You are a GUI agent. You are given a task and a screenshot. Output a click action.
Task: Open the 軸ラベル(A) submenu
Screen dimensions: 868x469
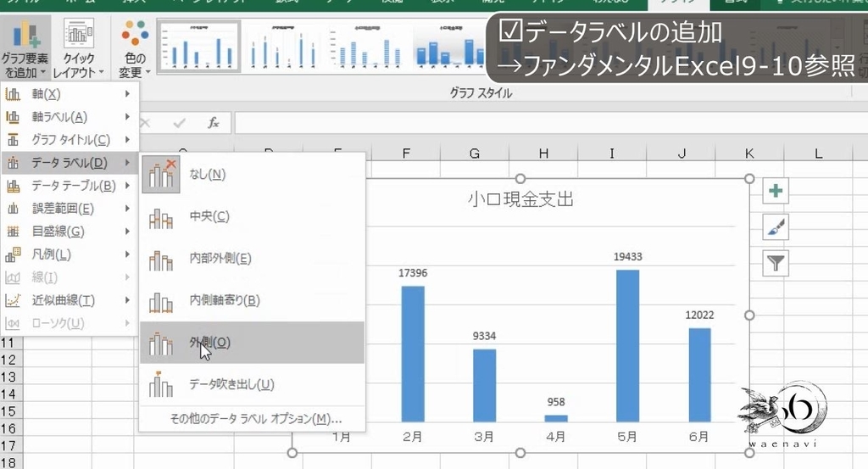coord(70,117)
